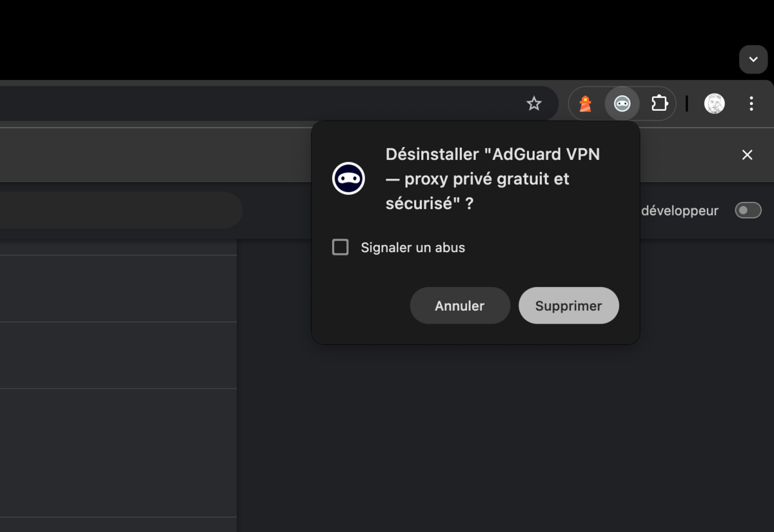Toggle the développeur mode switch
The height and width of the screenshot is (532, 774).
tap(748, 210)
